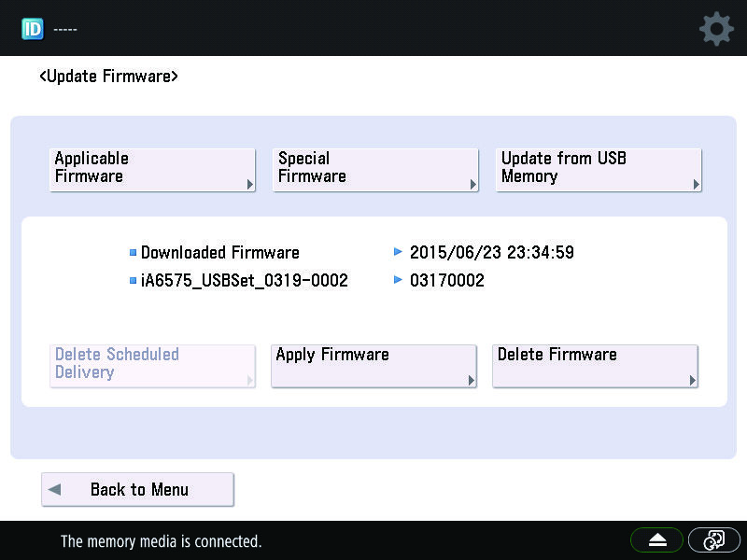Select Update from USB Memory

[599, 170]
